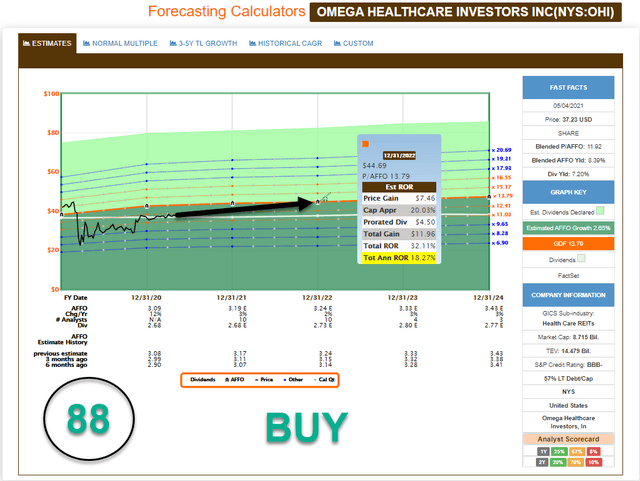Click the Estimated AFFO Growth 2.65% bar
Image resolution: width=640 pixels, height=481 pixels.
pos(568,228)
